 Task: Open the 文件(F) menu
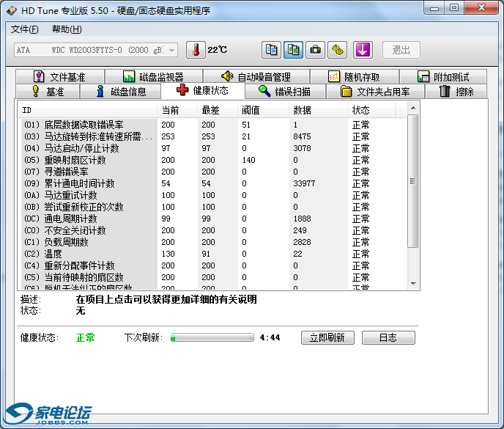[x=24, y=29]
